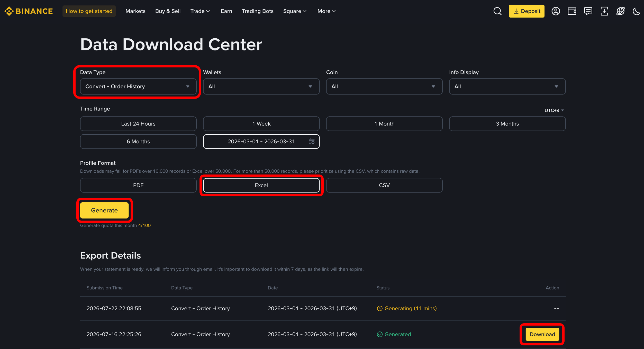Select PDF profile format
The image size is (644, 349).
(x=138, y=185)
